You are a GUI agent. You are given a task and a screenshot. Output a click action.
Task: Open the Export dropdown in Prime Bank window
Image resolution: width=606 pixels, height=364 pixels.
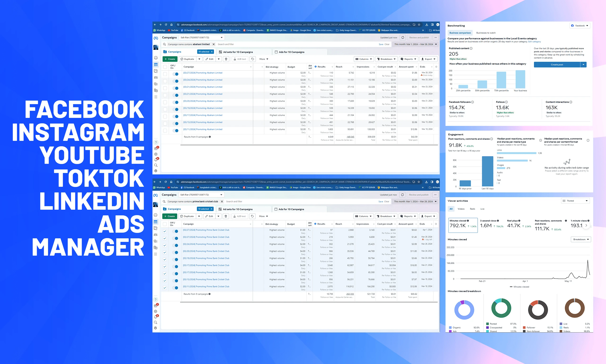(428, 216)
